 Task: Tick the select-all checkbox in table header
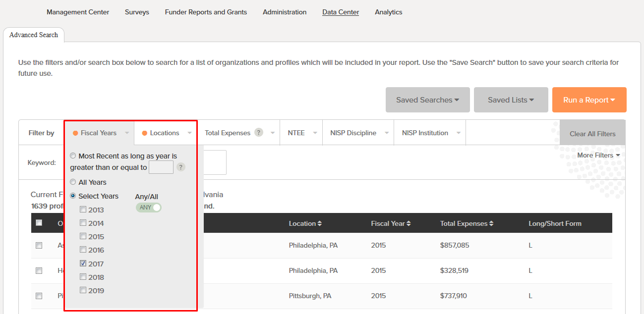coord(39,223)
